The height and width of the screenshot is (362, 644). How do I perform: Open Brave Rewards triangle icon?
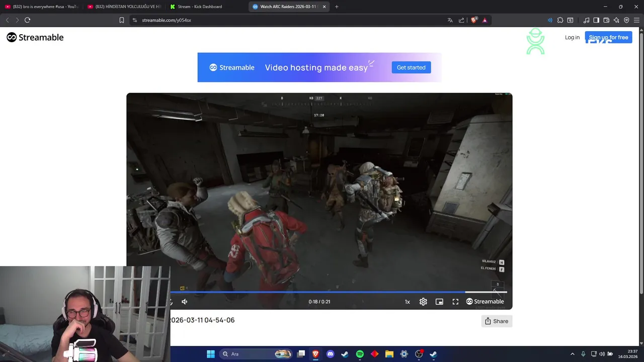(485, 20)
